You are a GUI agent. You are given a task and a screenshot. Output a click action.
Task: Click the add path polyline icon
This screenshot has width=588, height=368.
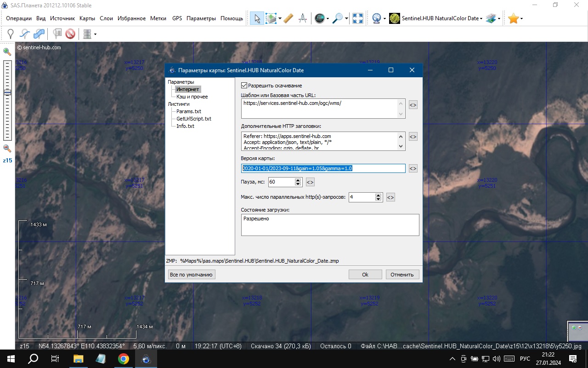click(x=25, y=34)
